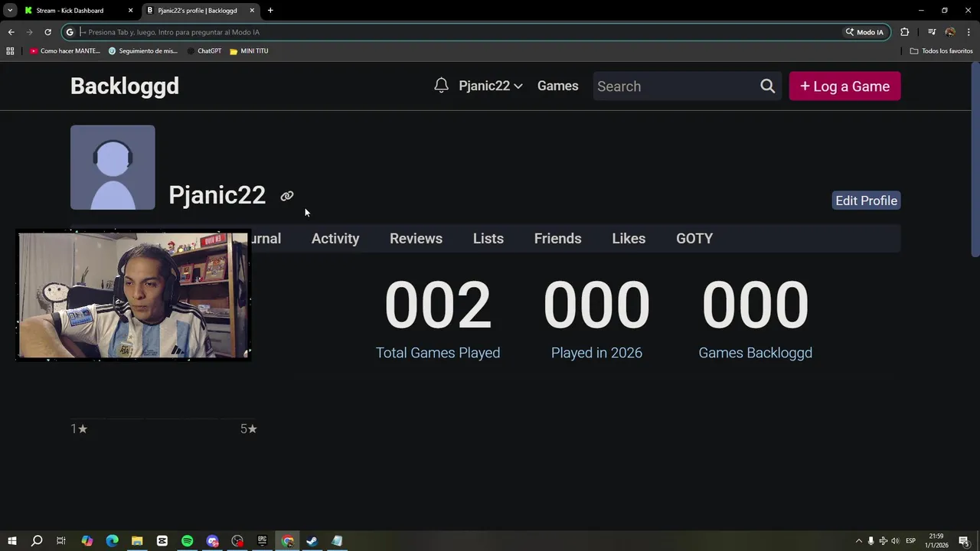Click the Modo IA button
Viewport: 980px width, 551px height.
[x=864, y=32]
